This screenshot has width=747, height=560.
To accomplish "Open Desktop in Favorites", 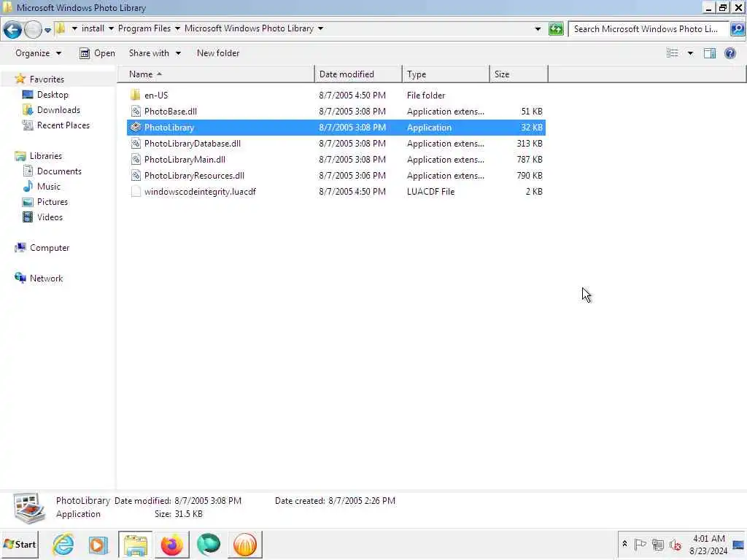I will pyautogui.click(x=53, y=95).
